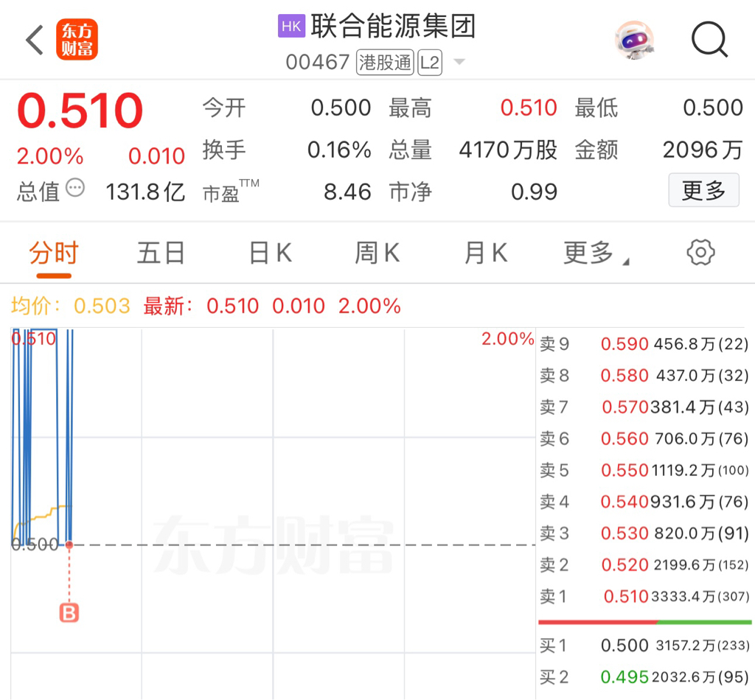Tap 均价 value 0.503
755x700 pixels.
(x=102, y=306)
